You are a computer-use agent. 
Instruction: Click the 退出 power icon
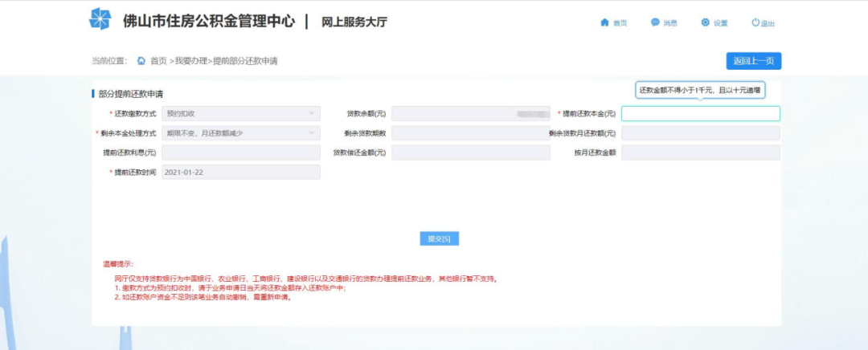point(755,22)
